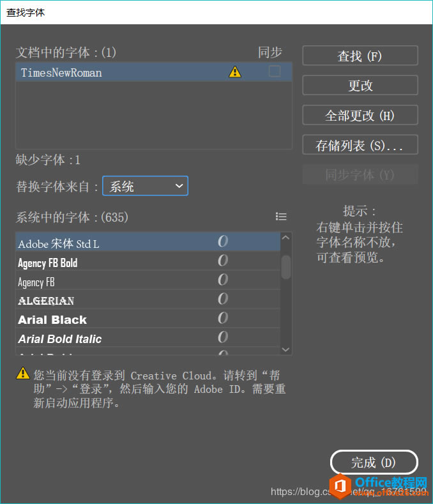Click the OpenType icon beside Arial Bold Italic

pyautogui.click(x=223, y=337)
